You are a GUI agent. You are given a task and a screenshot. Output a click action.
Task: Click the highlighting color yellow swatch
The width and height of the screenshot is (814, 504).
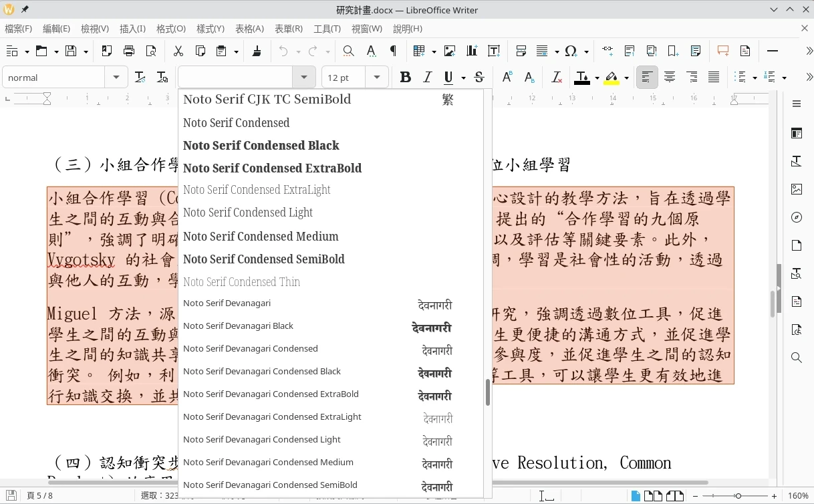[x=612, y=78]
